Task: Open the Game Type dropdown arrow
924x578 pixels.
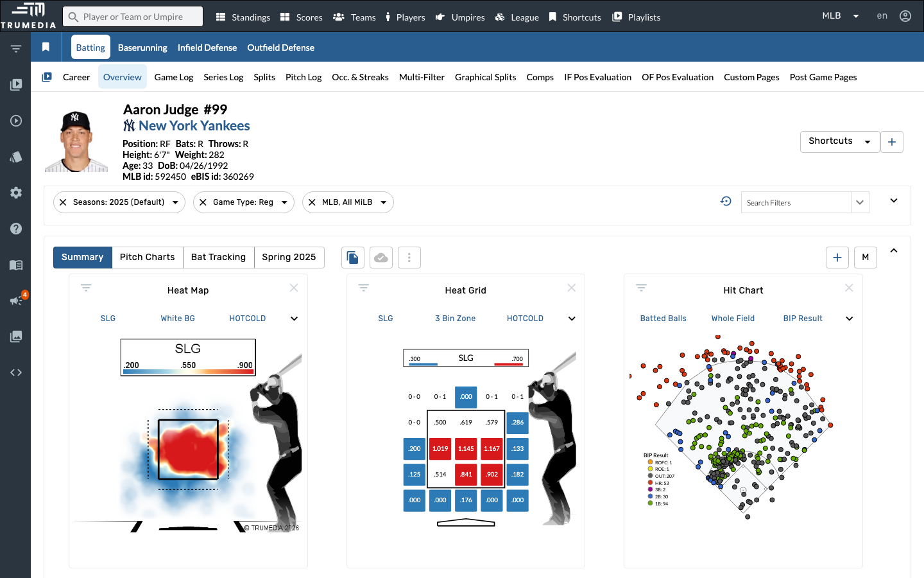Action: coord(284,202)
